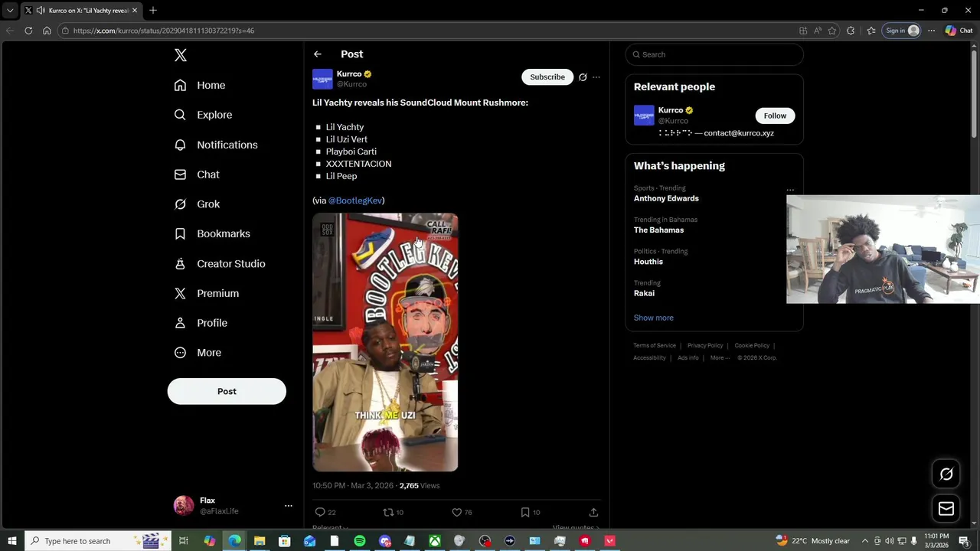
Task: Like the post with heart icon
Action: [456, 512]
